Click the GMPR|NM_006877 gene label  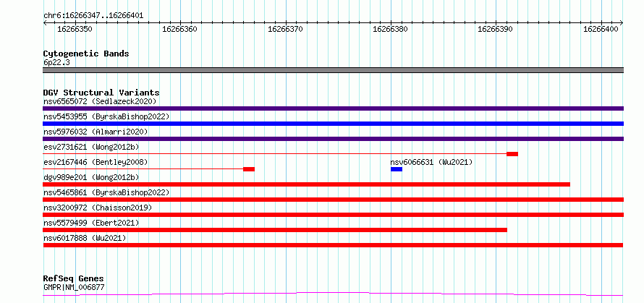[74, 287]
